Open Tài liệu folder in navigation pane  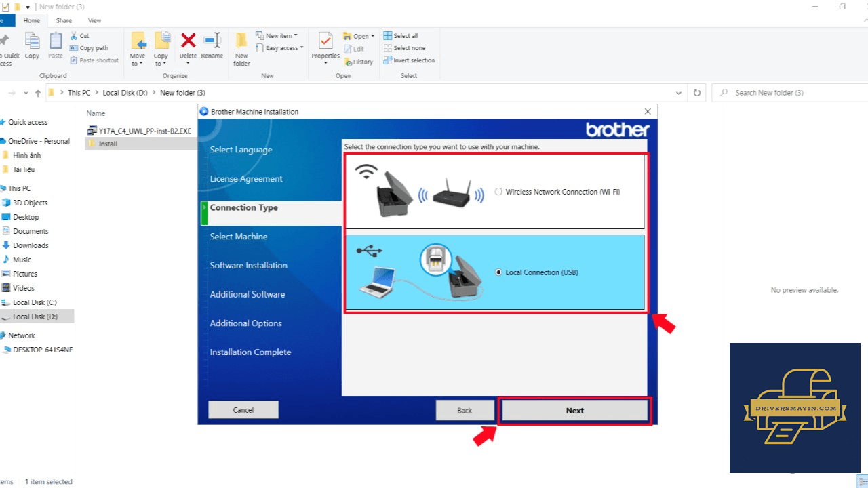coord(23,169)
